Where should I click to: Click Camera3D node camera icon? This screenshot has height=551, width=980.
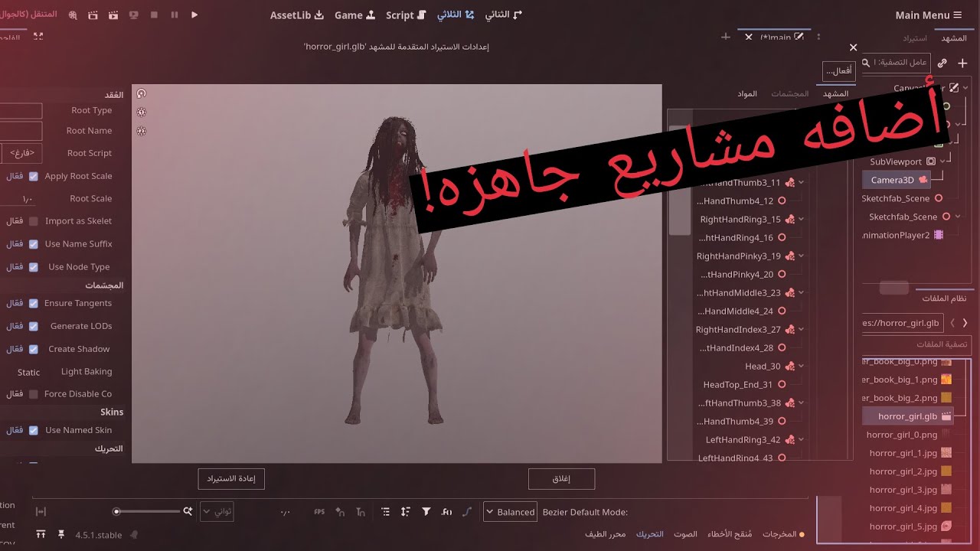coord(923,180)
